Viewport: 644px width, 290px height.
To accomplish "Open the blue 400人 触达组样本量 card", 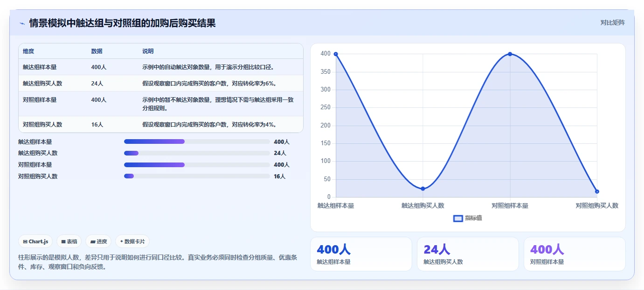I will point(361,254).
